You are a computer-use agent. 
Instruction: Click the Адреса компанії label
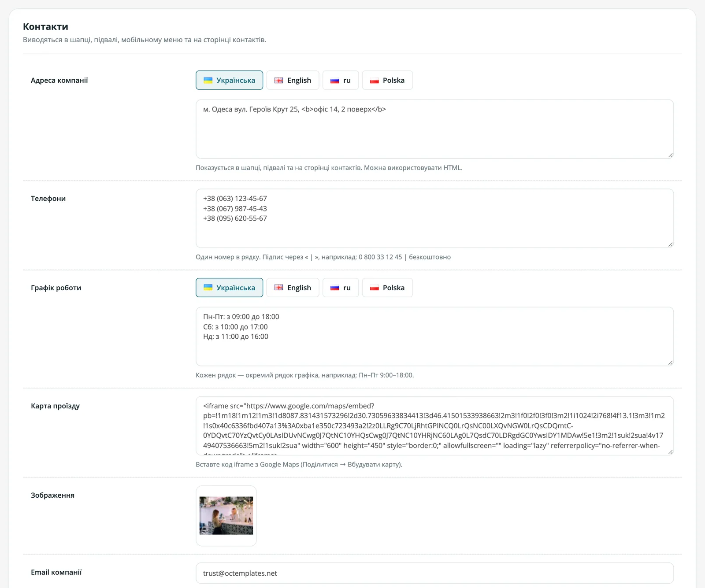coord(59,80)
